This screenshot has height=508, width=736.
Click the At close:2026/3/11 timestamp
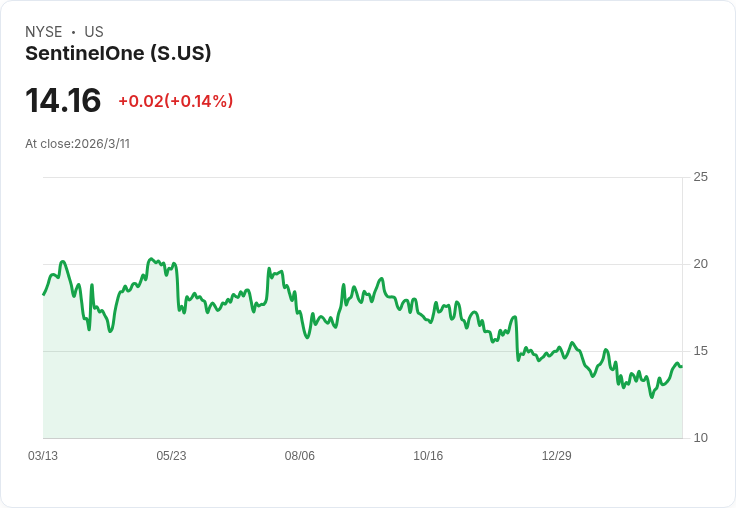77,144
